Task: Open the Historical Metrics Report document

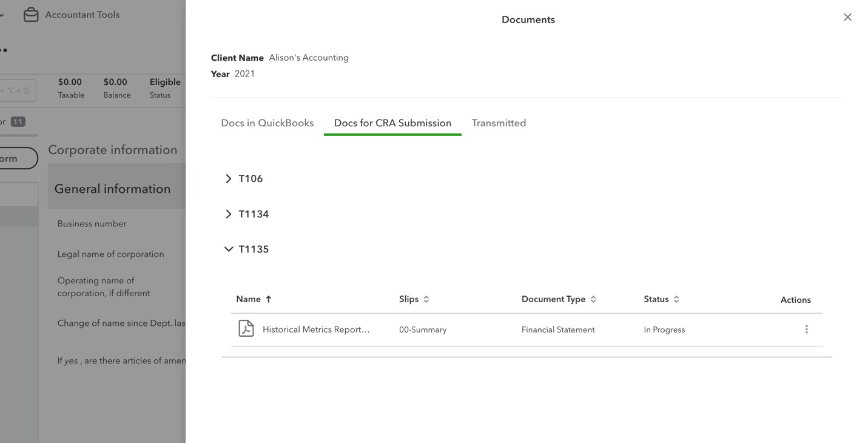Action: click(x=315, y=329)
